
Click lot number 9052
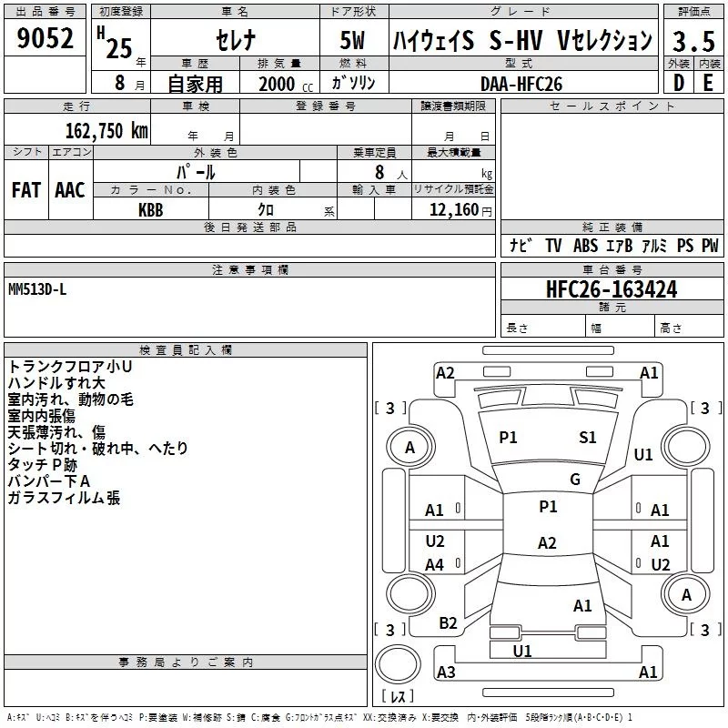coord(45,38)
